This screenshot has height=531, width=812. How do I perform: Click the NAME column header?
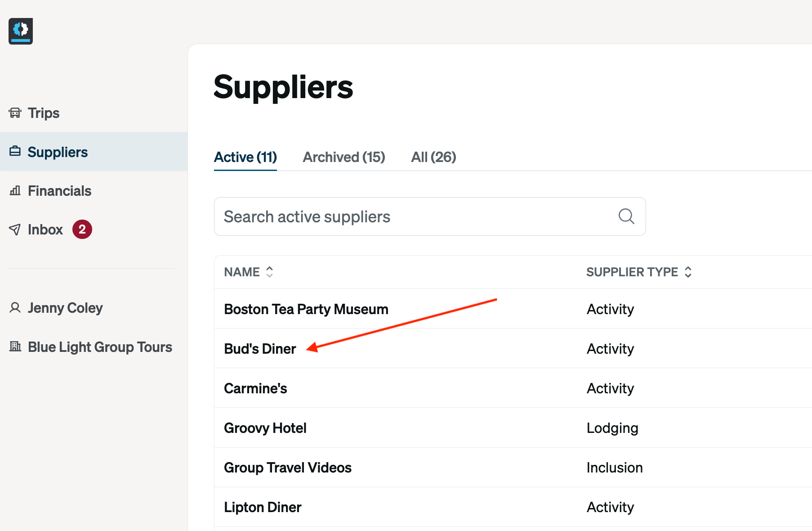[x=242, y=272]
